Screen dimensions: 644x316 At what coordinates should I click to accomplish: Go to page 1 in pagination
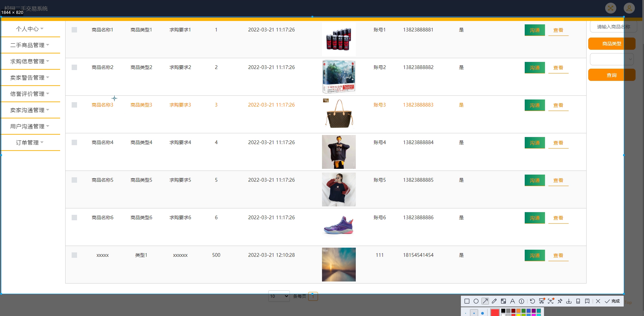tap(313, 296)
